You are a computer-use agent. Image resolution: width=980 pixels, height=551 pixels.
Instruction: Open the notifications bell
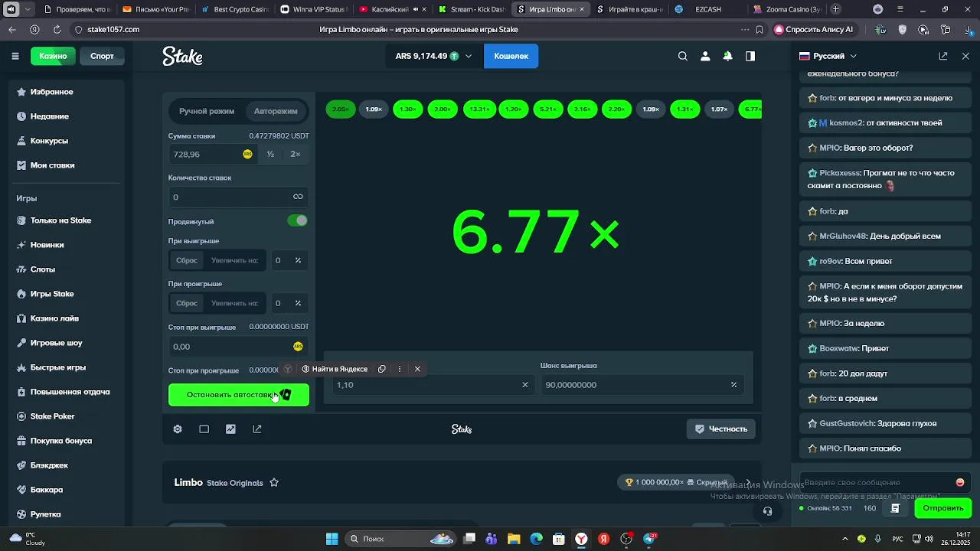point(727,56)
